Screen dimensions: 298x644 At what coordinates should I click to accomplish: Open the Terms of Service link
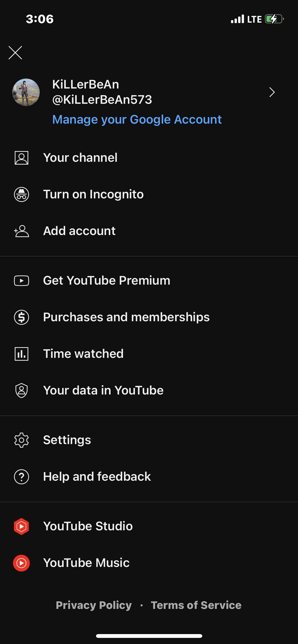196,605
